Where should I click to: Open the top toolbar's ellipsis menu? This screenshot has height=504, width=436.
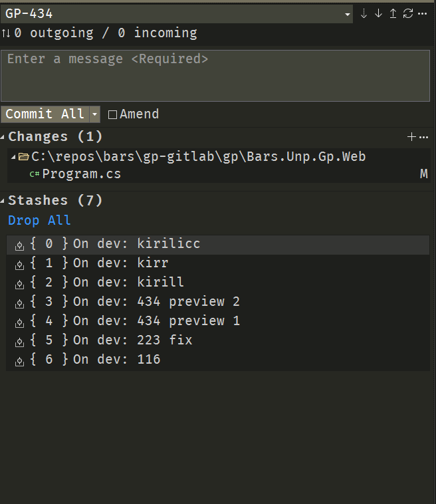(422, 13)
